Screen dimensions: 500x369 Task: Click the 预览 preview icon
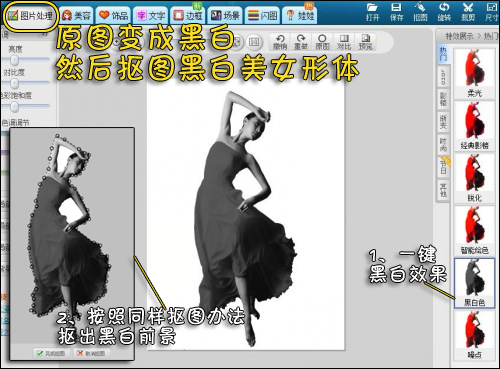click(365, 42)
